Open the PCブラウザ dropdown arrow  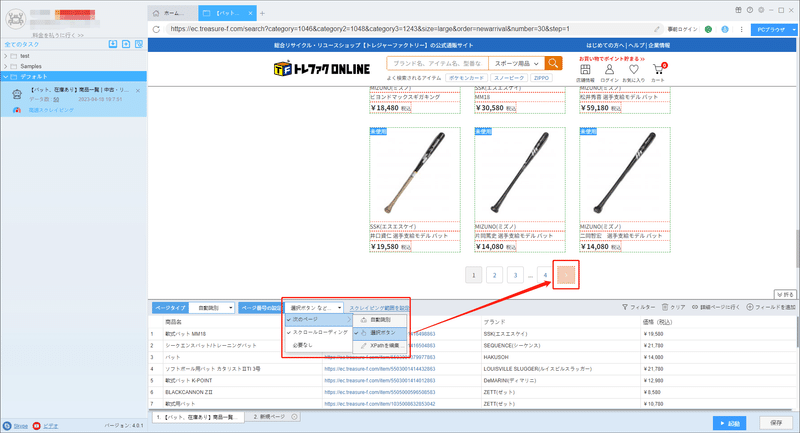(x=794, y=30)
